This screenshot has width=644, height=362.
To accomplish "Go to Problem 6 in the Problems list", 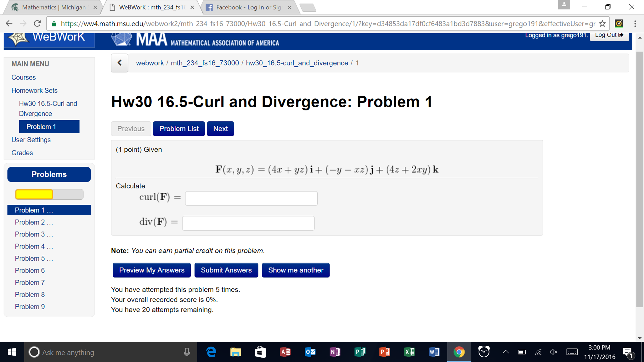I will [30, 270].
